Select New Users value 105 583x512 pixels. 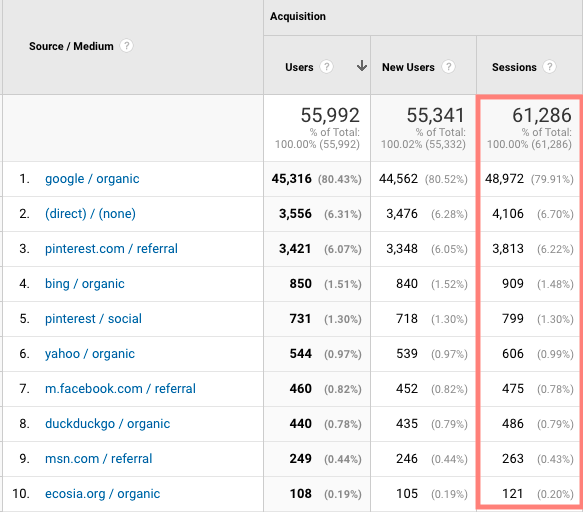tap(407, 494)
